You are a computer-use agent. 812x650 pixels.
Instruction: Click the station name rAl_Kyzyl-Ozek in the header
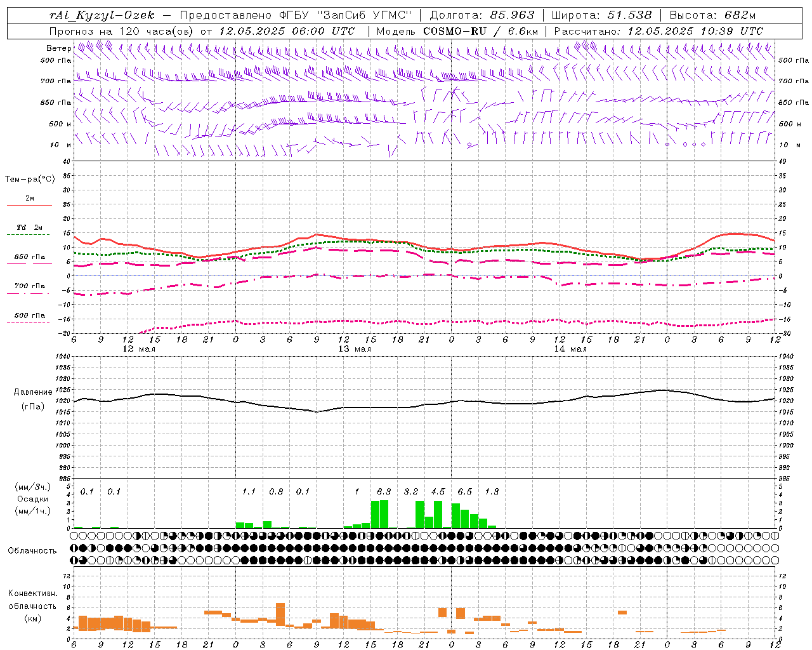click(x=101, y=16)
